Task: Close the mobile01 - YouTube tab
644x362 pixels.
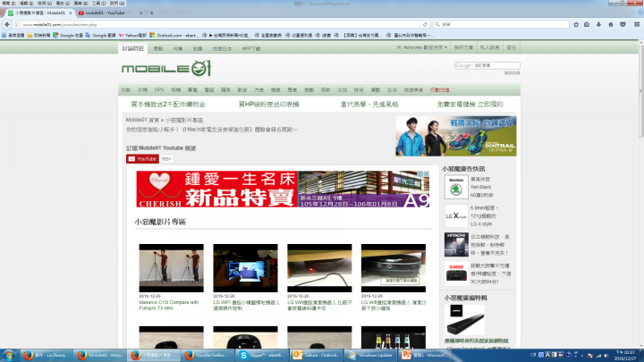Action: 140,13
